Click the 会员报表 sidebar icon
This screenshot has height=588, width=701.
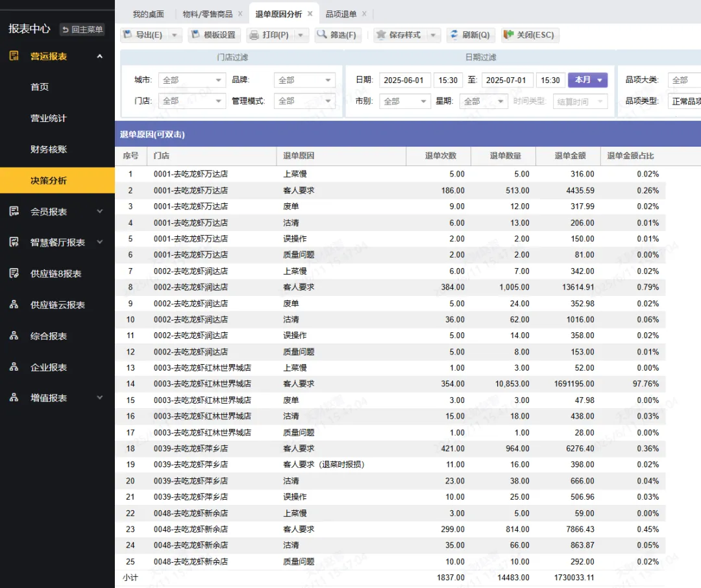[x=14, y=212]
